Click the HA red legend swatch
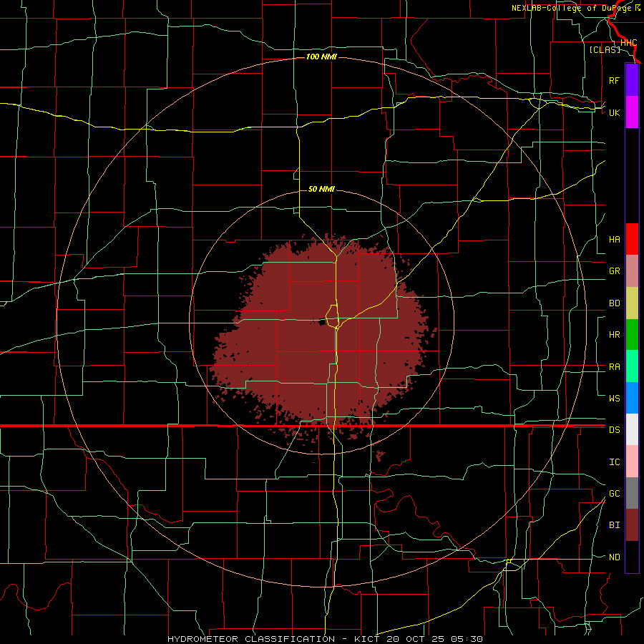The width and height of the screenshot is (644, 644). pos(632,239)
